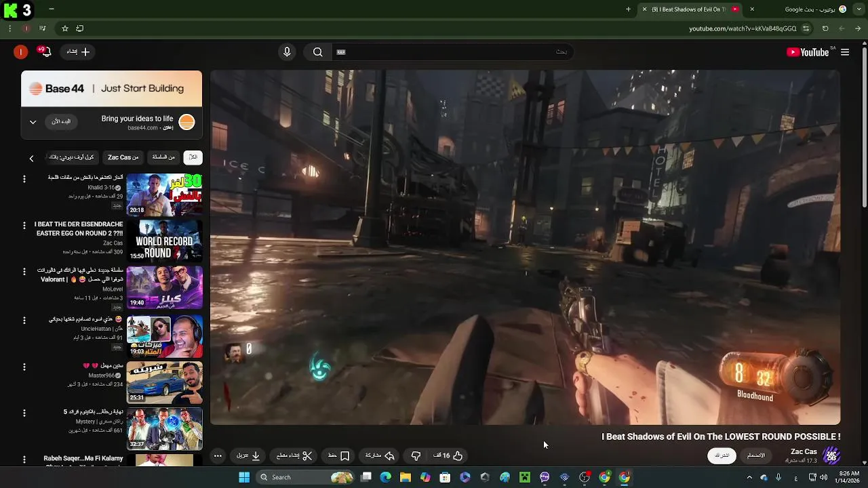Open options menu for UncleHattan video
Image resolution: width=868 pixels, height=488 pixels.
tap(24, 321)
